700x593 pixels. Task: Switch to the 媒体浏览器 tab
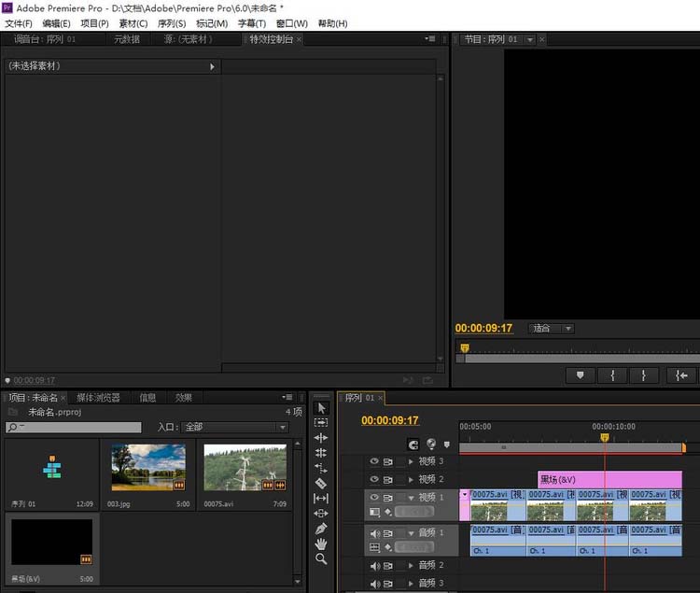pos(98,398)
